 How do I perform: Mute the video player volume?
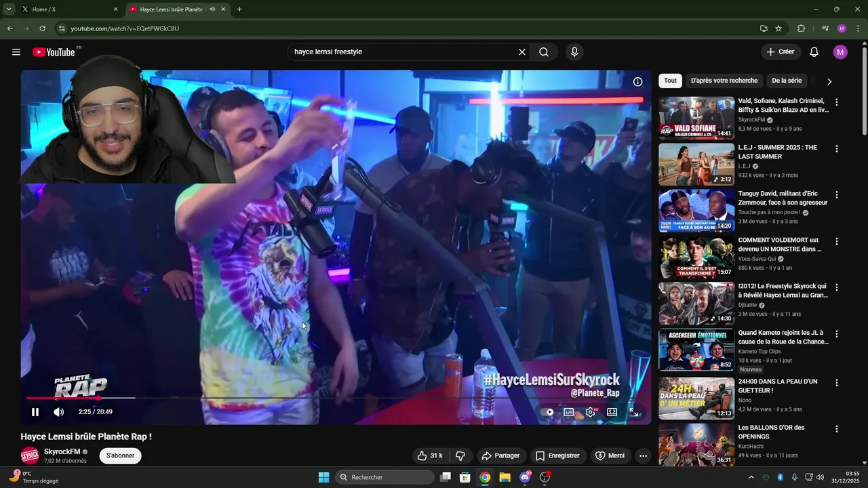tap(59, 412)
